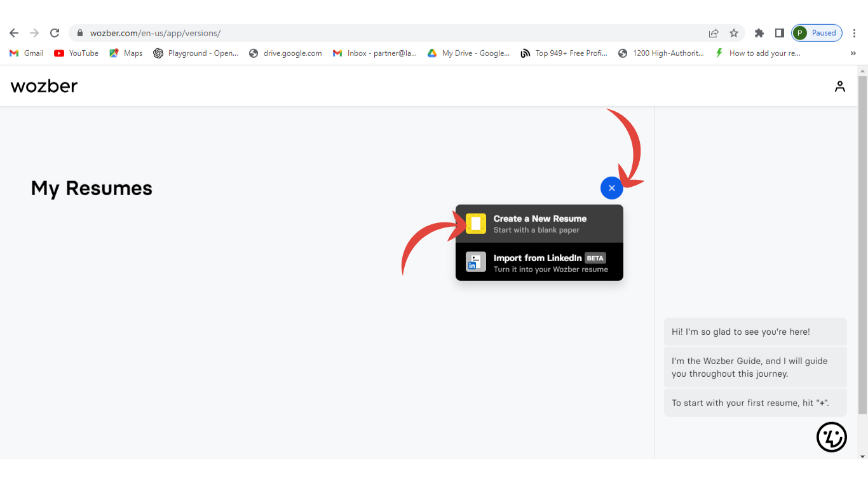This screenshot has width=868, height=488.
Task: Click the LinkedIn import icon
Action: click(x=476, y=262)
